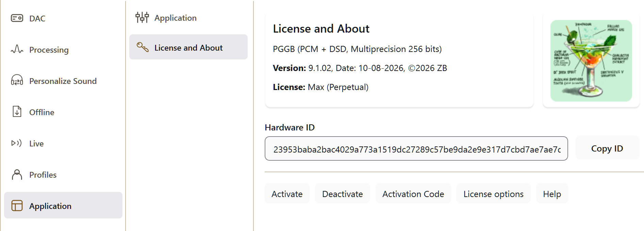Click the key icon for License and About

[143, 47]
